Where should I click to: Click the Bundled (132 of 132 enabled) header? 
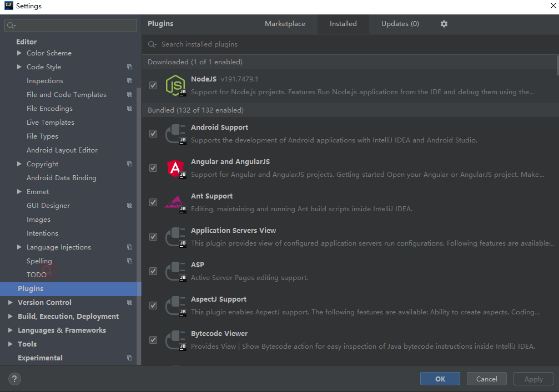pyautogui.click(x=350, y=110)
